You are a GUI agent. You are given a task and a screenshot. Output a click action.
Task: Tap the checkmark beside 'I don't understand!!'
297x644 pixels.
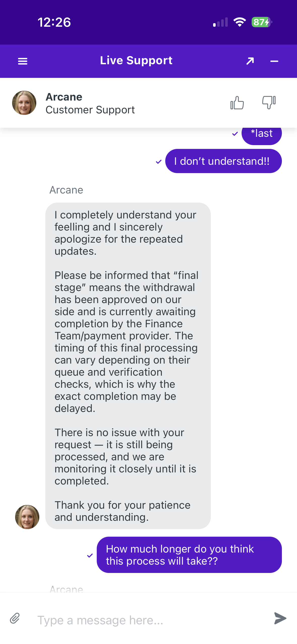[158, 162]
